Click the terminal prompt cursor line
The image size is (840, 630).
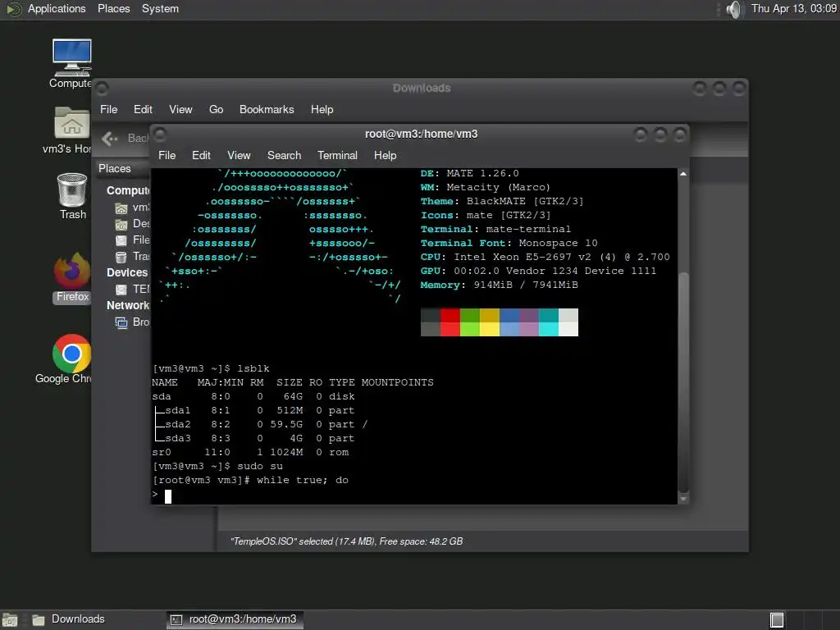click(x=162, y=495)
